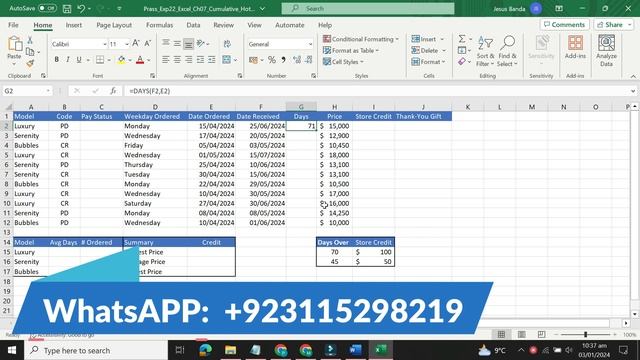The image size is (640, 360).
Task: Switch to the Page Layout tab
Action: (x=114, y=25)
